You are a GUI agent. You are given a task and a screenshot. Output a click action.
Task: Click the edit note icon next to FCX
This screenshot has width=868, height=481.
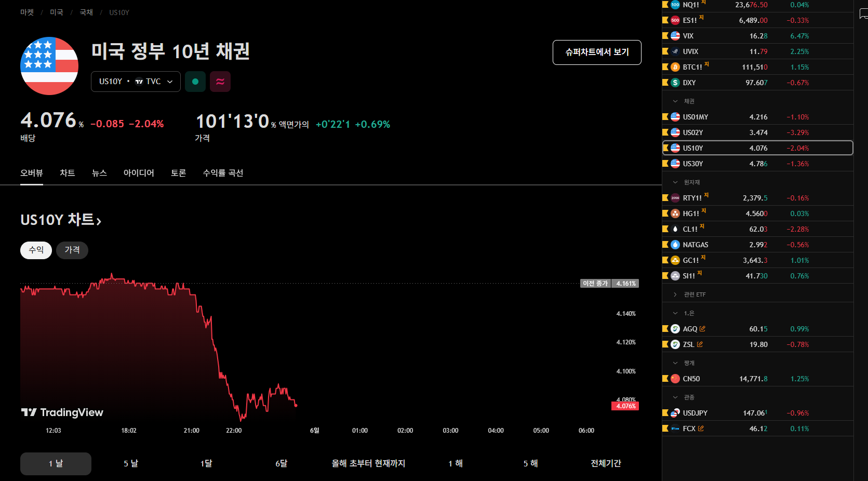701,429
